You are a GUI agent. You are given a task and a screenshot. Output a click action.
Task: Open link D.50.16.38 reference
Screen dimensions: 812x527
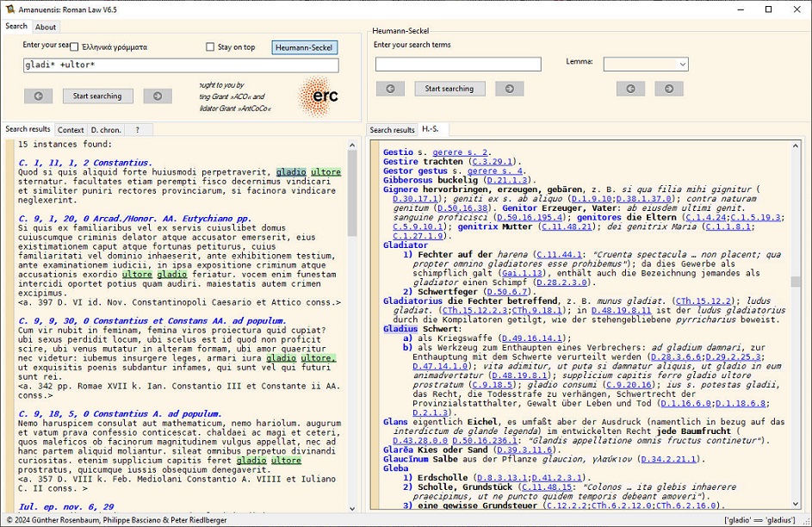pyautogui.click(x=462, y=208)
